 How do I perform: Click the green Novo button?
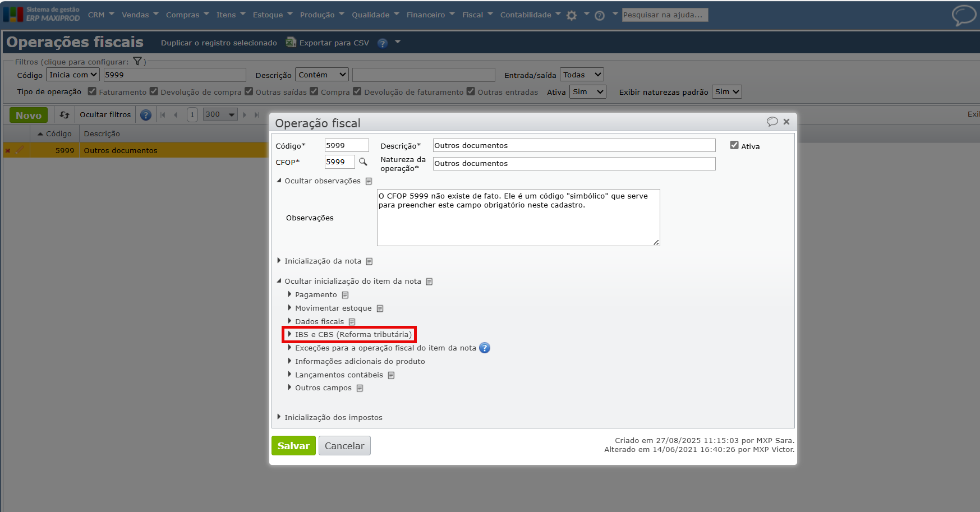click(29, 115)
